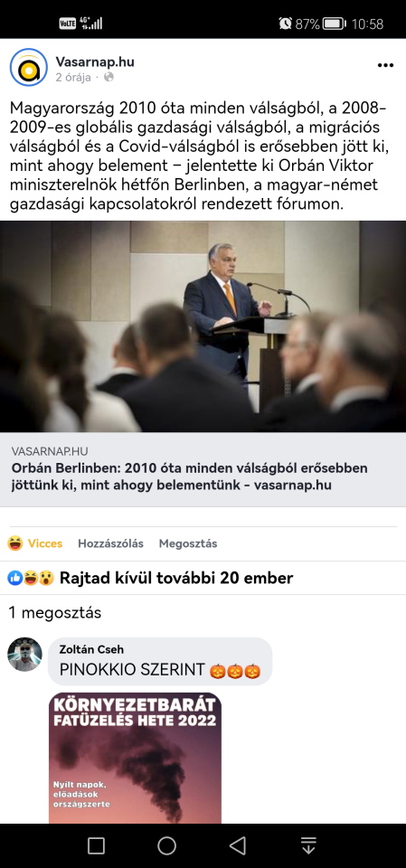Tap the Android home circle button
406x868 pixels.
pos(166,845)
